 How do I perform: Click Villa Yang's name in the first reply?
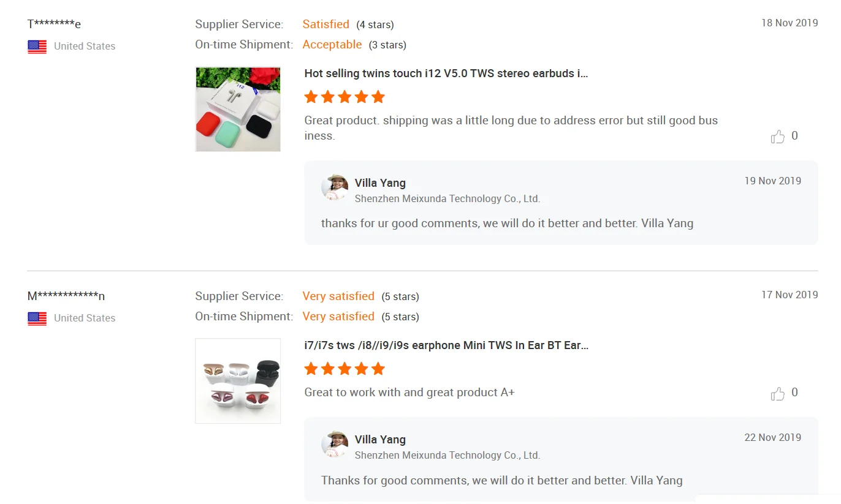(x=380, y=183)
